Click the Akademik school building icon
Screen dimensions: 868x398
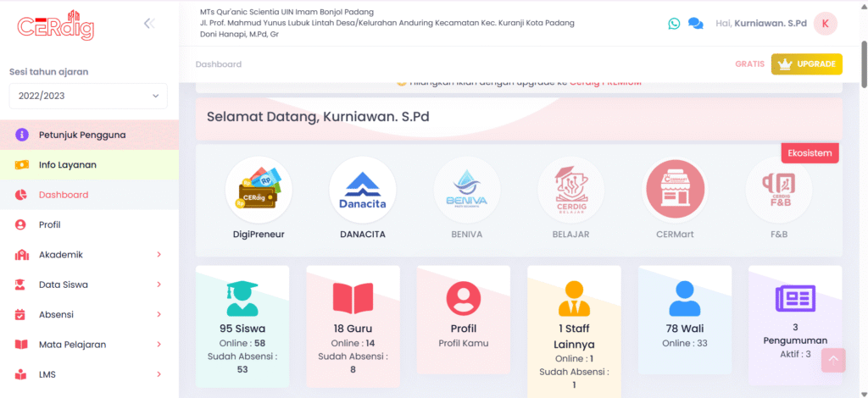coord(21,255)
